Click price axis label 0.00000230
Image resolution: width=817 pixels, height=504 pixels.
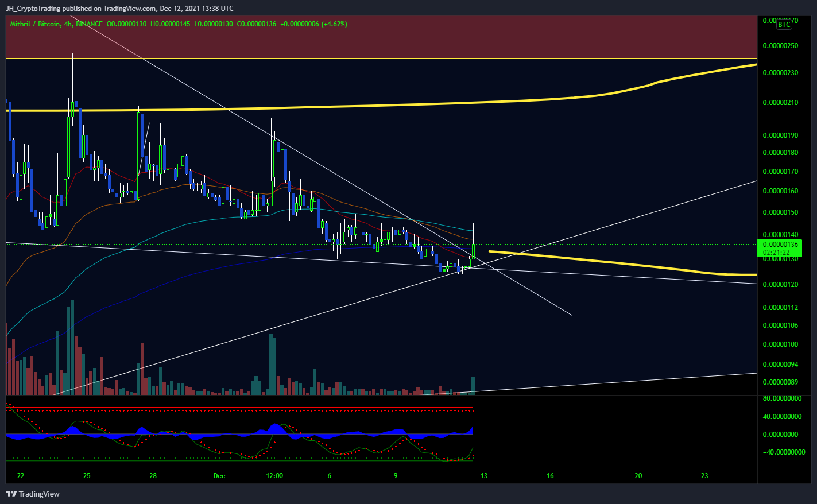tap(780, 73)
